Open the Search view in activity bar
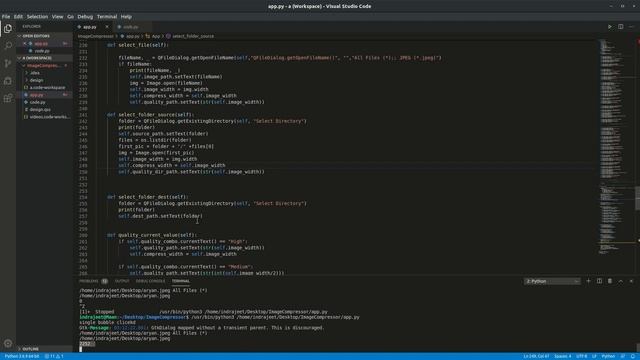 point(8,45)
